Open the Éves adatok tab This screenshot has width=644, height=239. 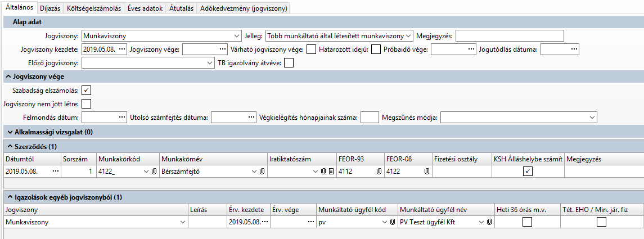point(146,8)
